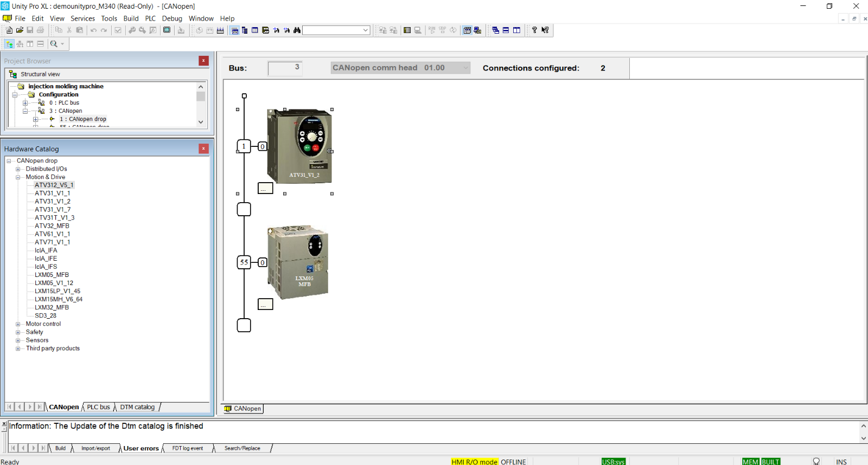Open the CANopen comm head dropdown

pyautogui.click(x=465, y=68)
